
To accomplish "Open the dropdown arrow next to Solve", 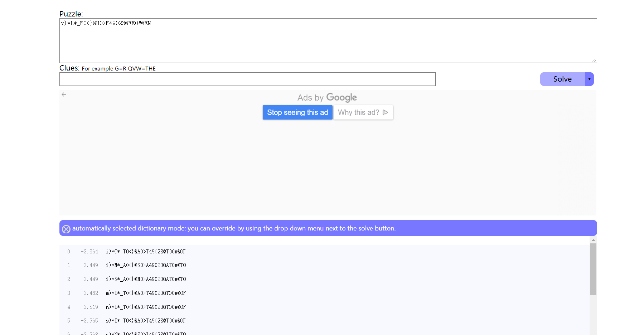I will 589,79.
